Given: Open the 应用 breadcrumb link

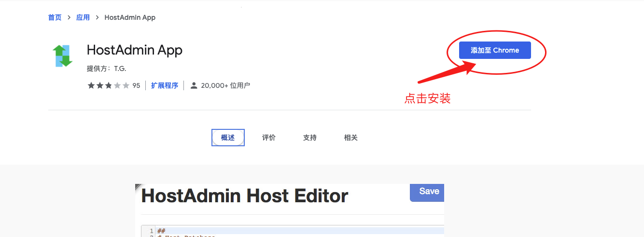Looking at the screenshot, I should pyautogui.click(x=83, y=17).
